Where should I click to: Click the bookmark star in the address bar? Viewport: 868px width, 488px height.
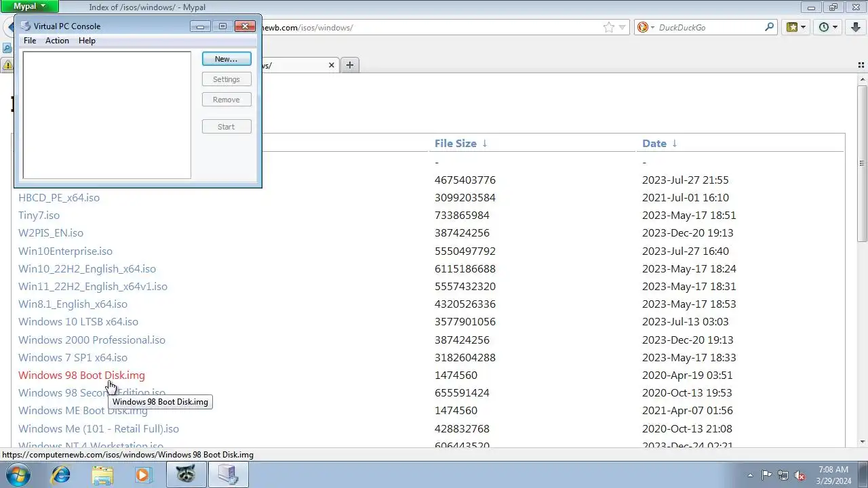(609, 27)
